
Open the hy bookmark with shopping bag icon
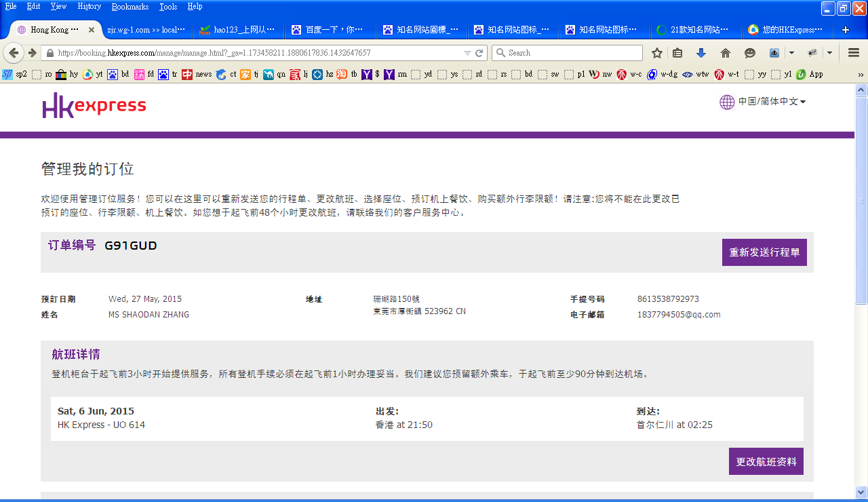[66, 75]
